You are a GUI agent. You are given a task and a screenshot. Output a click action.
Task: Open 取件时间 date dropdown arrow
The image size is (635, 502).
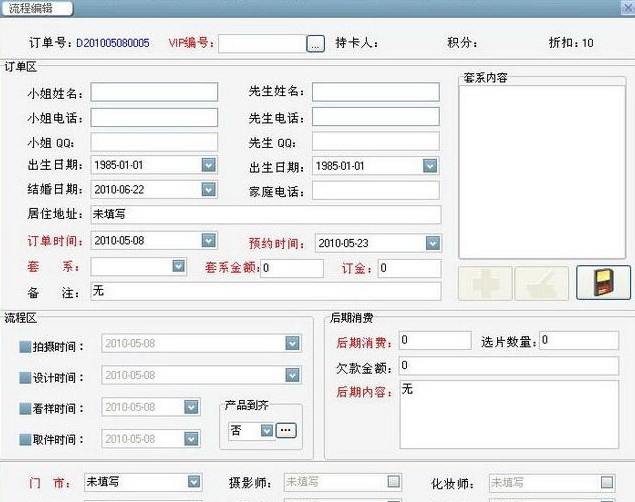[191, 439]
